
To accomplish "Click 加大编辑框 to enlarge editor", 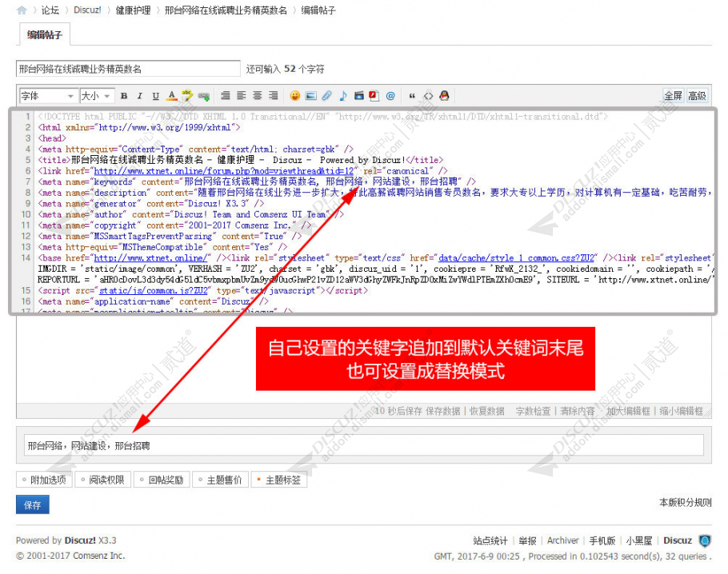I will [x=628, y=411].
